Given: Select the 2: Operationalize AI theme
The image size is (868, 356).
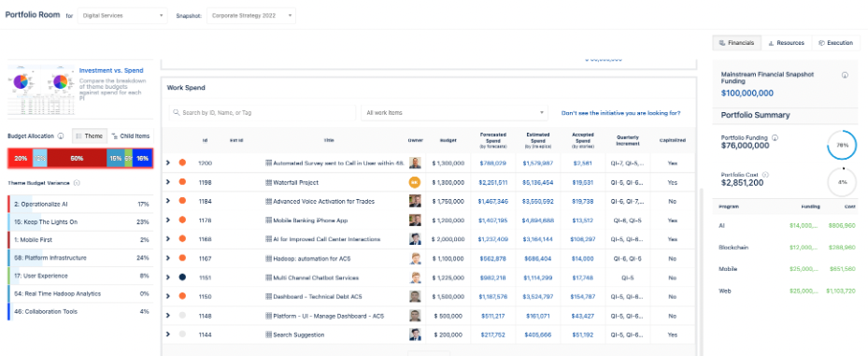Looking at the screenshot, I should click(x=80, y=204).
